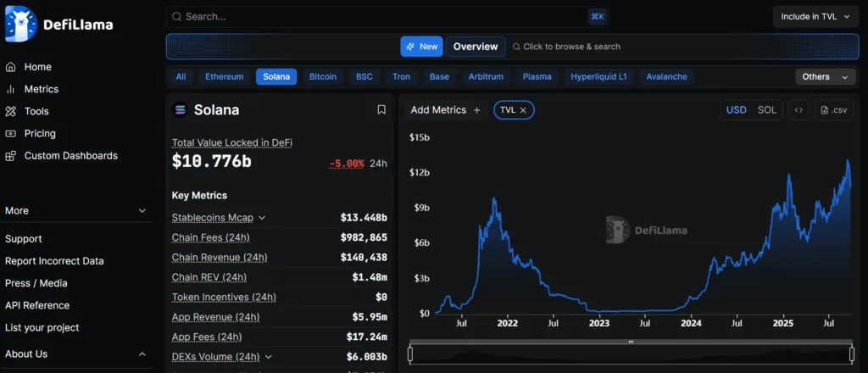This screenshot has width=868, height=373.
Task: Click the DefiLlama logo
Action: 58,25
